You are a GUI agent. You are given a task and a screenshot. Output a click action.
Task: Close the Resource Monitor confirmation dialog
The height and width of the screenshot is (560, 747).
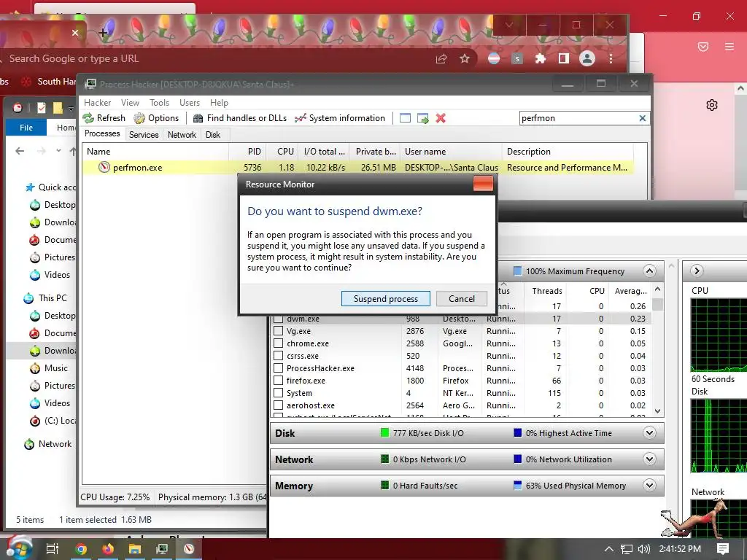tap(483, 184)
